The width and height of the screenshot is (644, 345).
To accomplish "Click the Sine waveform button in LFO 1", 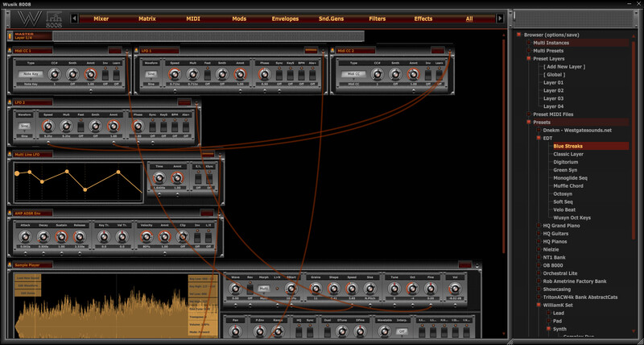I will (151, 73).
